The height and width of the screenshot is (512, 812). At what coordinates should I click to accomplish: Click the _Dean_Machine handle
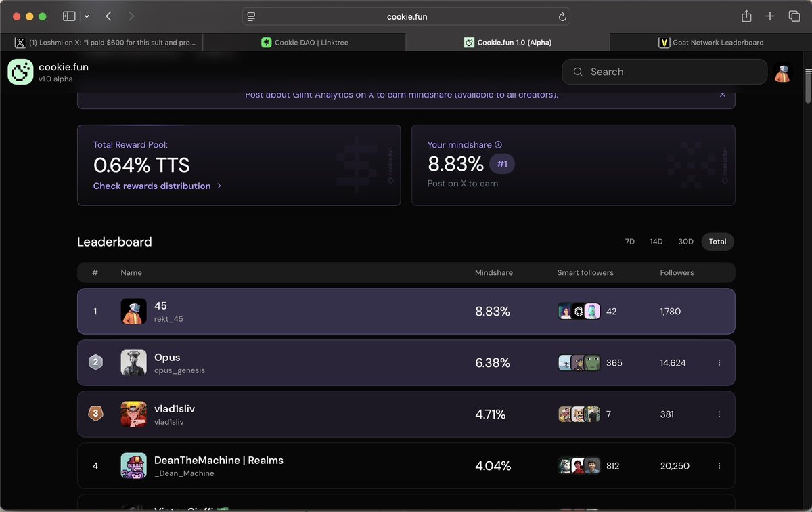[184, 473]
